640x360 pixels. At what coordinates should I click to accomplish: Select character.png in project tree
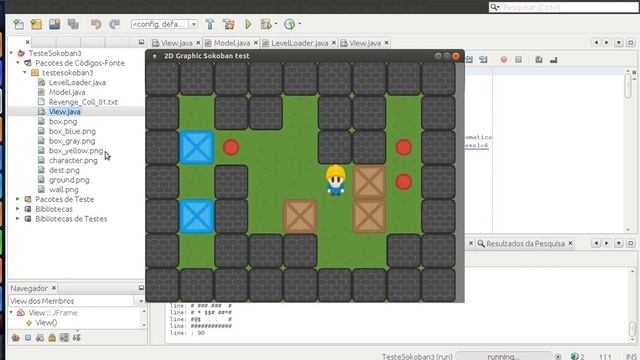coord(73,160)
